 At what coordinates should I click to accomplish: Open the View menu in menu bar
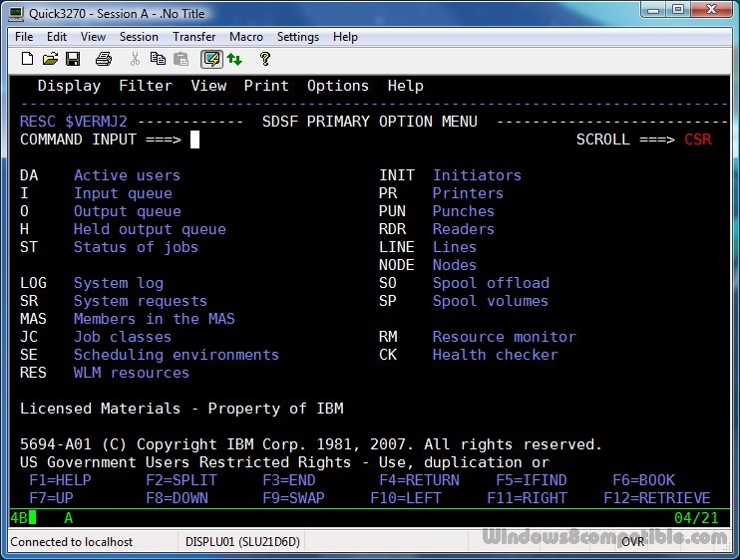point(93,37)
